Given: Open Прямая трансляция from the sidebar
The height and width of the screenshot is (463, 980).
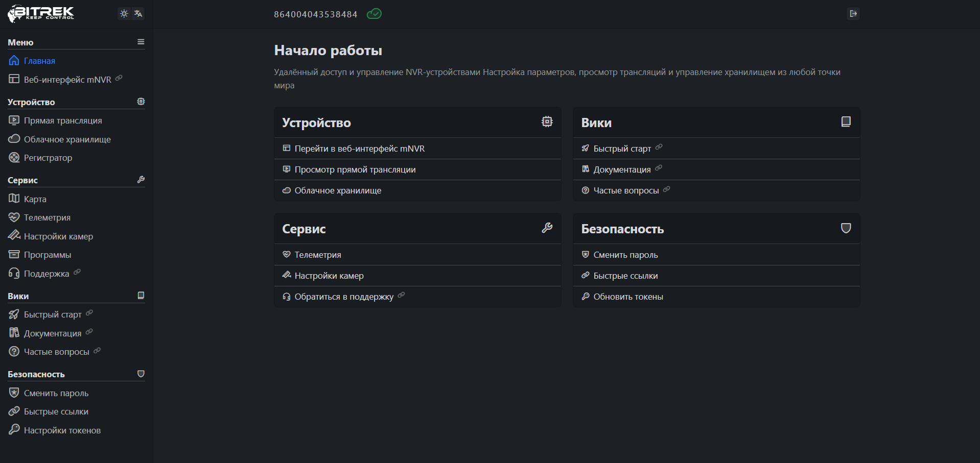Looking at the screenshot, I should tap(63, 120).
